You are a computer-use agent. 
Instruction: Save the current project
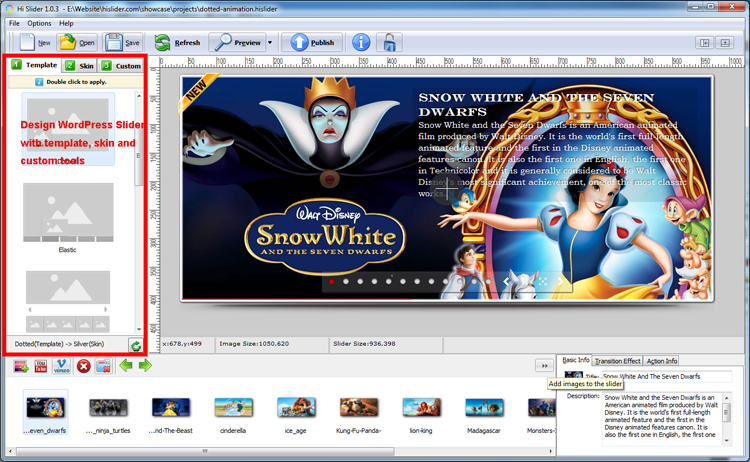pyautogui.click(x=122, y=43)
